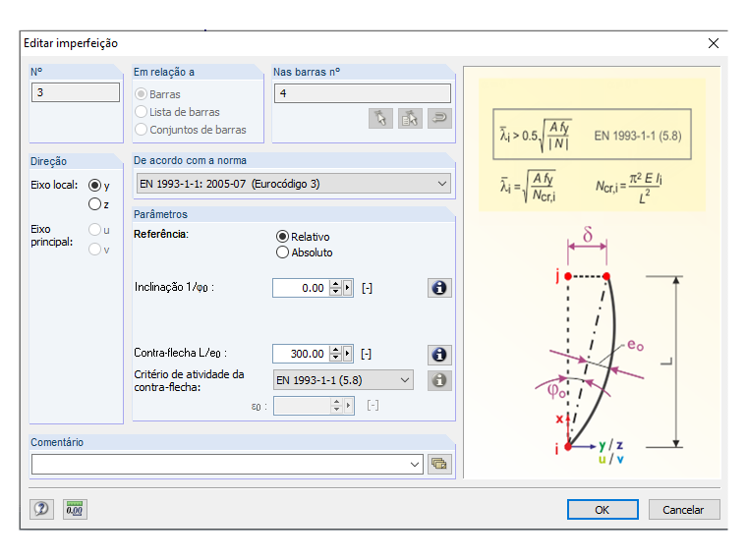Confirm with the OK button
This screenshot has height=560, width=747.
point(603,510)
